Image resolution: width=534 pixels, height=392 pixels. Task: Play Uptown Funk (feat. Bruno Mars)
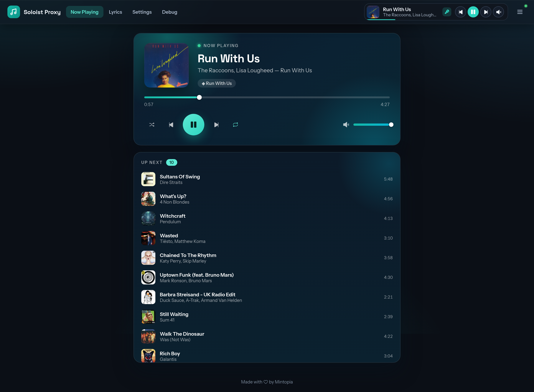[267, 278]
